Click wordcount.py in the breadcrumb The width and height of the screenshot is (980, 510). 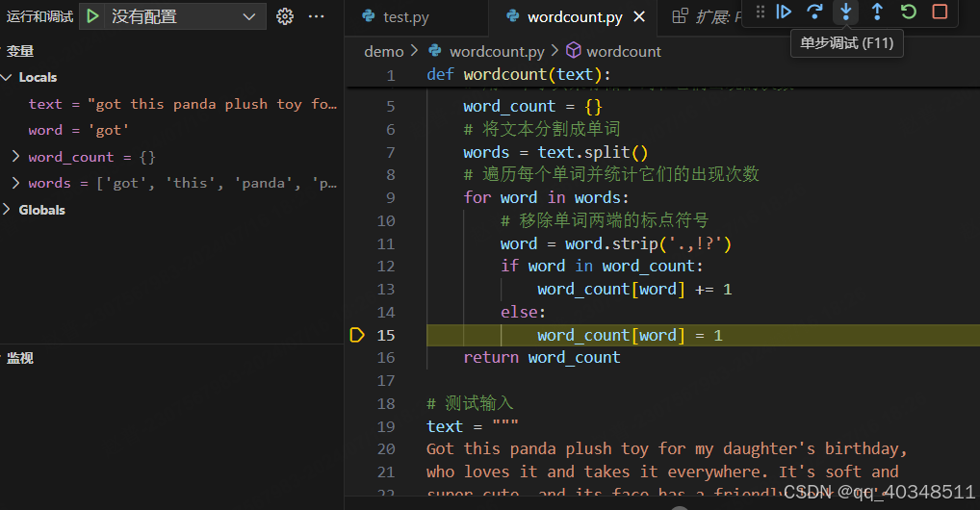(497, 51)
